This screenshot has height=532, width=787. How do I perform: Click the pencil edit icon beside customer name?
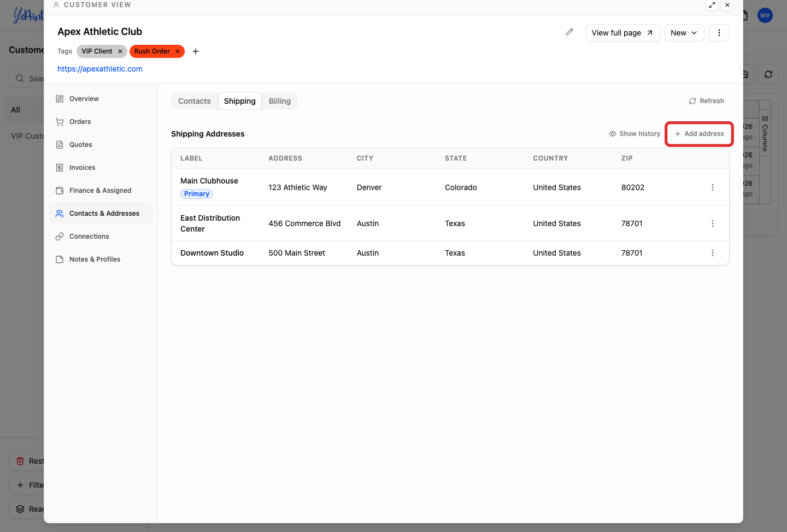tap(569, 32)
